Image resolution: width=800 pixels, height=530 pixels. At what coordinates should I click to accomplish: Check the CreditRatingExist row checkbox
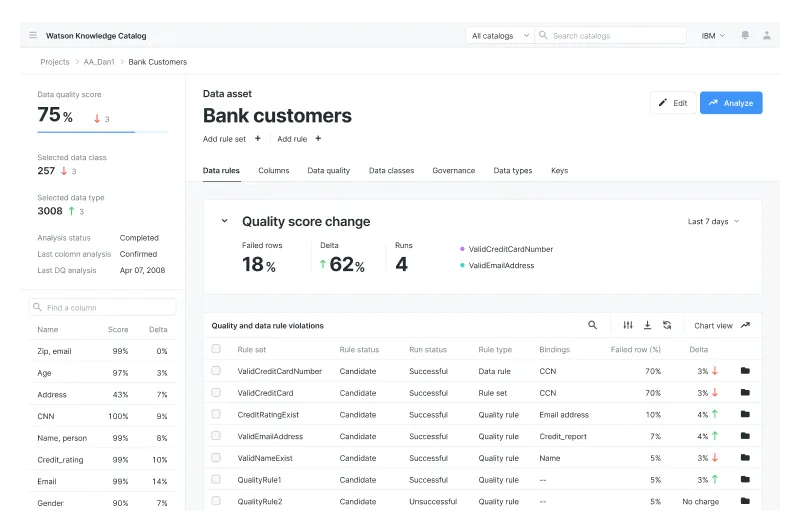[x=216, y=414]
